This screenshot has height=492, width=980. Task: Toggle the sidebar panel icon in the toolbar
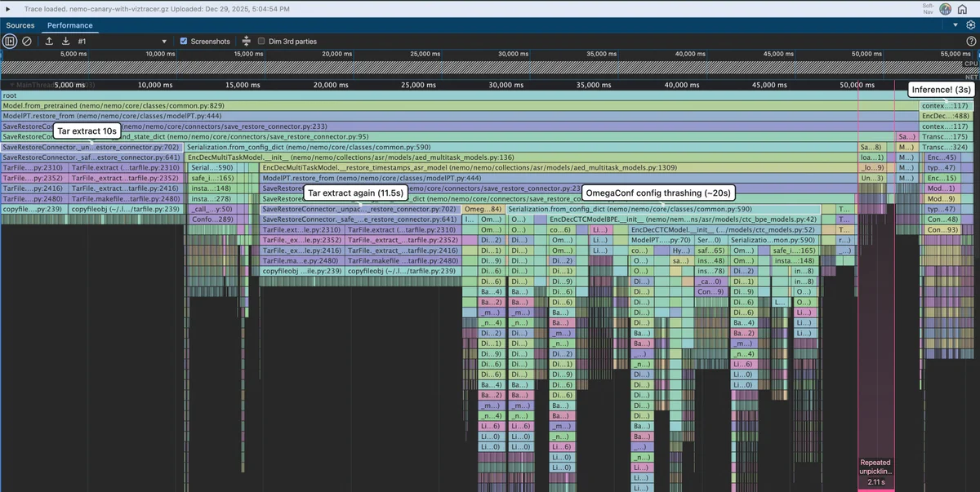coord(10,41)
